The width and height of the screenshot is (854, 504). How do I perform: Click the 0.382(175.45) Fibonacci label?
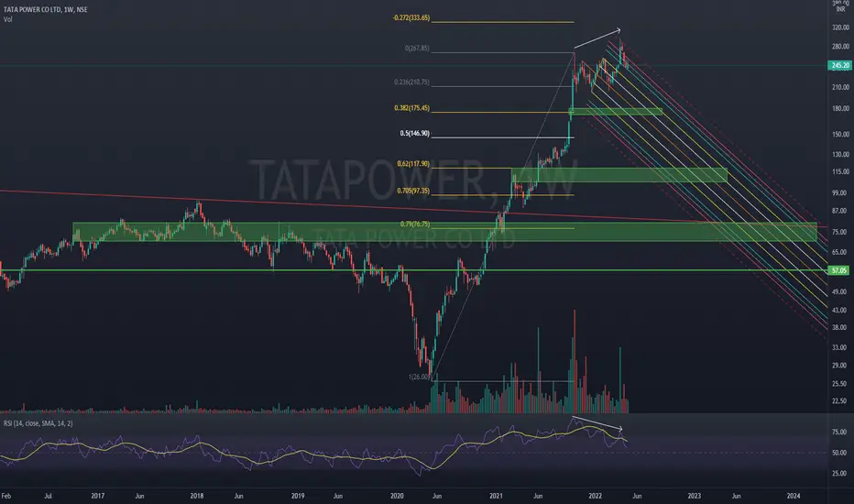(411, 108)
